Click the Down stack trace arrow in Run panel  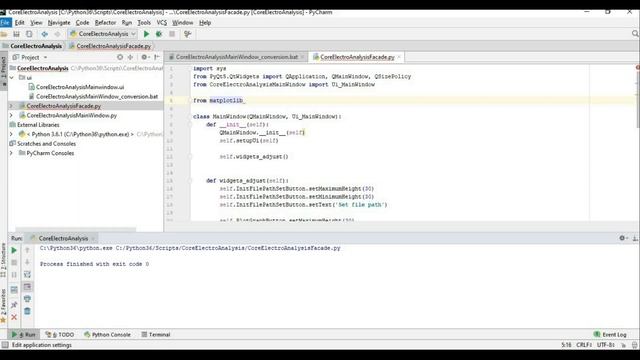[27, 262]
